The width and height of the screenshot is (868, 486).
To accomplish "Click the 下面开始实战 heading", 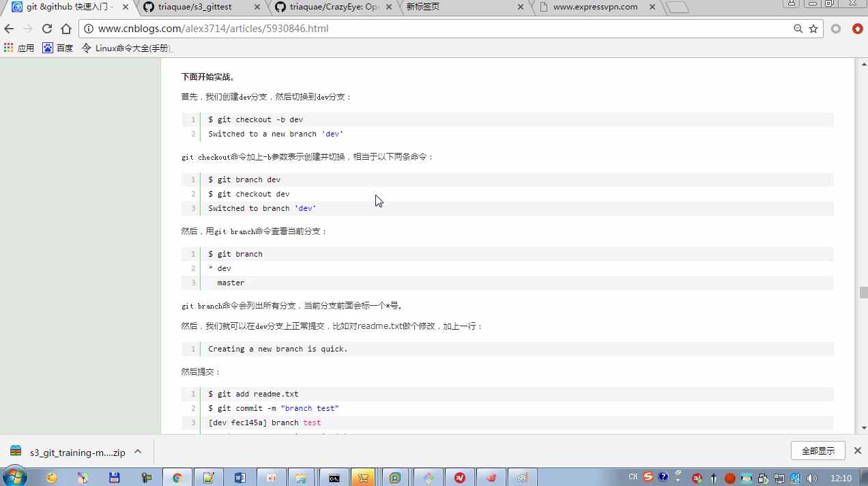I will point(208,76).
